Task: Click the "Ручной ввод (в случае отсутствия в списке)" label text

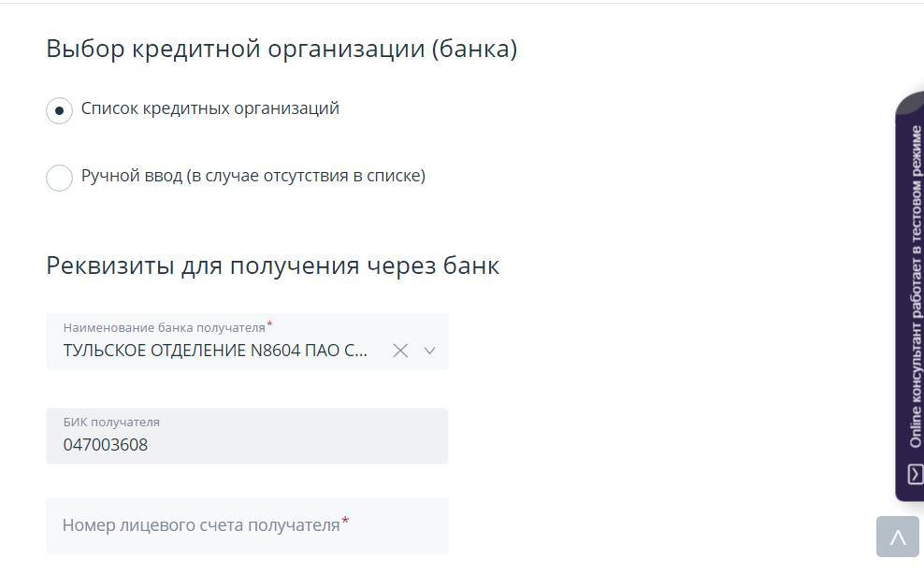Action: [x=253, y=176]
